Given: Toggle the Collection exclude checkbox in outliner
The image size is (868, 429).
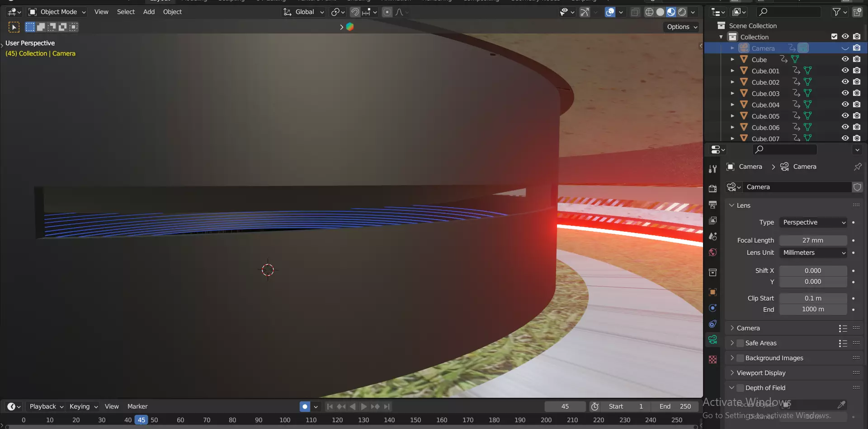Looking at the screenshot, I should point(834,37).
